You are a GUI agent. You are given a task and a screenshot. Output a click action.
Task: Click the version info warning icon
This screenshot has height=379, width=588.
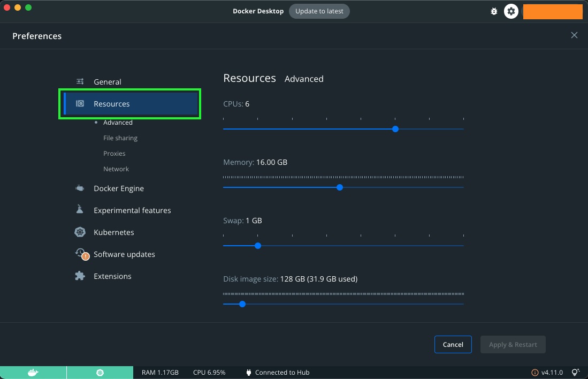pos(534,373)
